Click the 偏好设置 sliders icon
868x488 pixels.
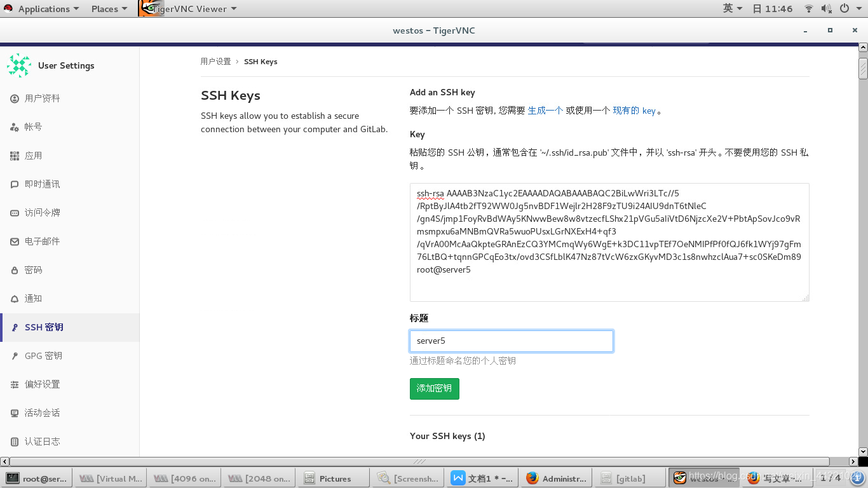(x=15, y=384)
